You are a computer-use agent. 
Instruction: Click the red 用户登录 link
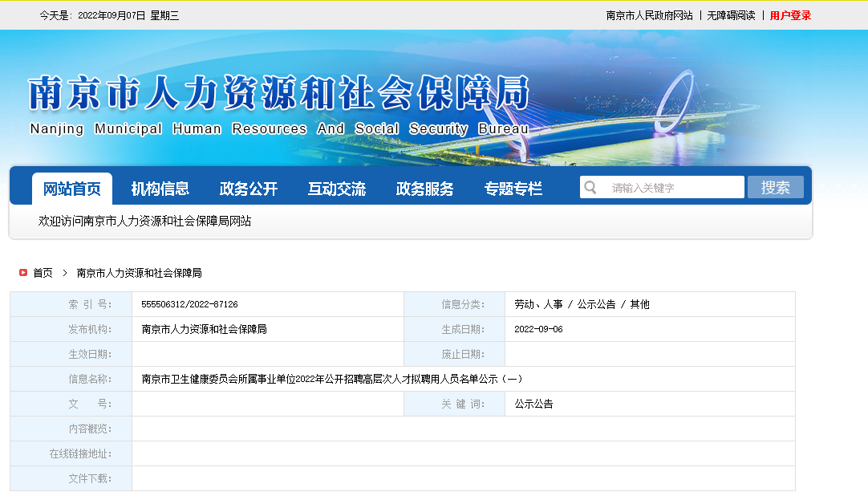(x=790, y=15)
